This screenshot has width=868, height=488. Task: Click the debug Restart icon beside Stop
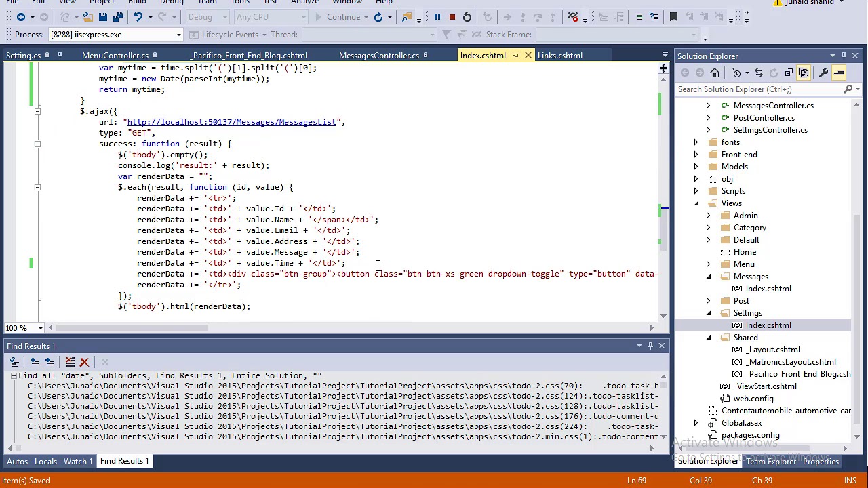pos(467,17)
